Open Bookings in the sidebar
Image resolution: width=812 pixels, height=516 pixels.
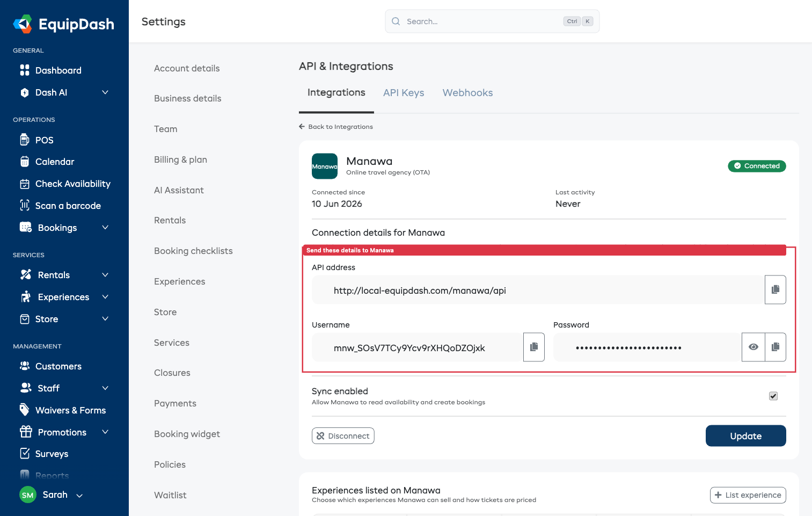tap(57, 228)
